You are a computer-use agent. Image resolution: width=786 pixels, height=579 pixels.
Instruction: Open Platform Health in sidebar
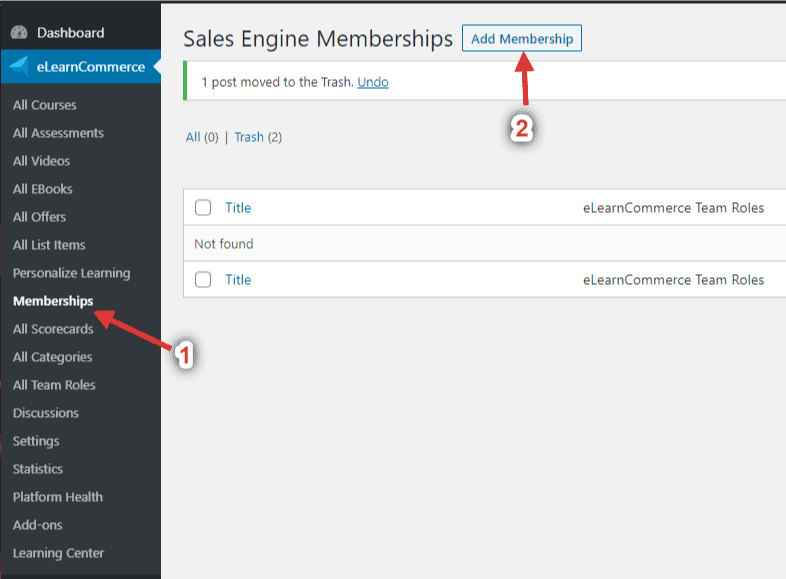[x=58, y=497]
